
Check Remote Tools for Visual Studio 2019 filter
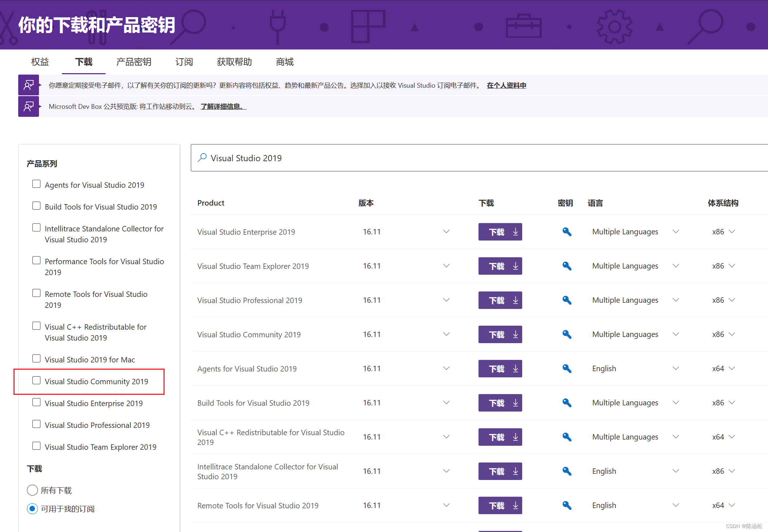[x=36, y=293]
